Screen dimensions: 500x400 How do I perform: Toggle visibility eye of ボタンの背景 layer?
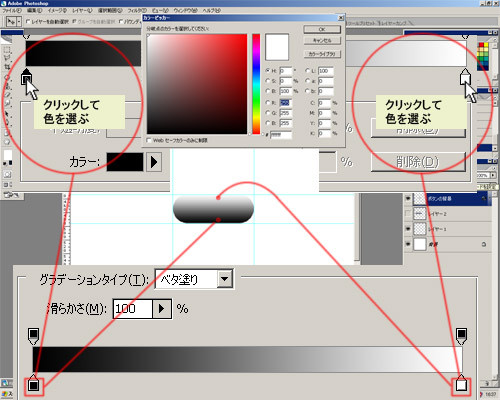408,199
